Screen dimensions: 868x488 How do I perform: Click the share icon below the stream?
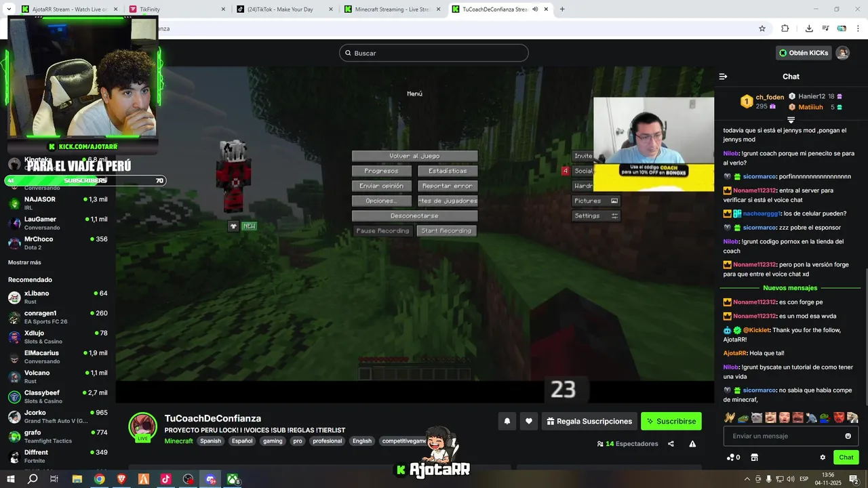[671, 444]
